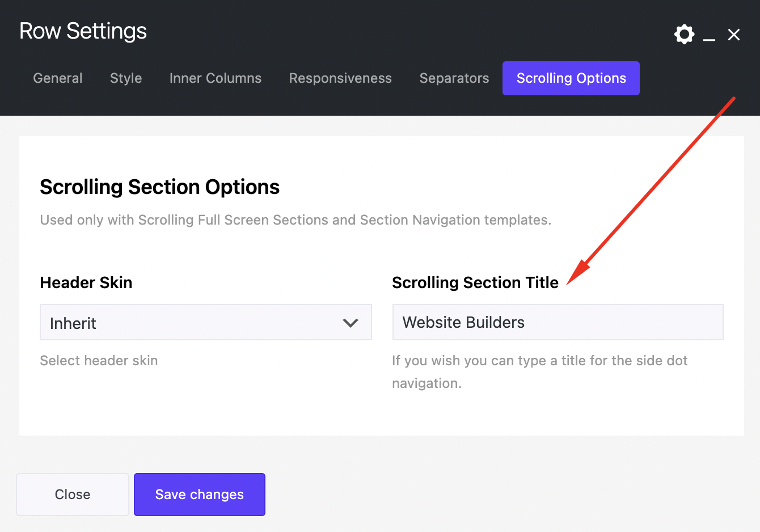Viewport: 760px width, 532px height.
Task: Minimize the Row Settings dialog
Action: (709, 36)
